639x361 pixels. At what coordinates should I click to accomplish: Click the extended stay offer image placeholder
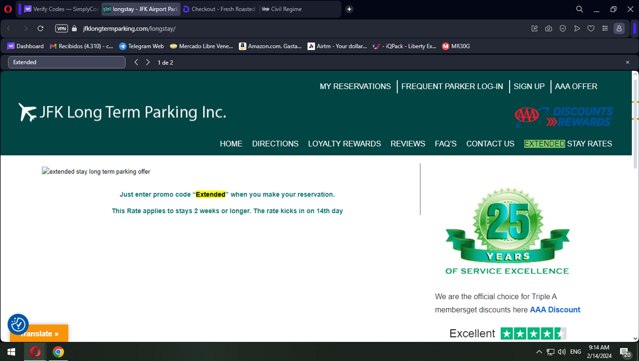[x=96, y=172]
